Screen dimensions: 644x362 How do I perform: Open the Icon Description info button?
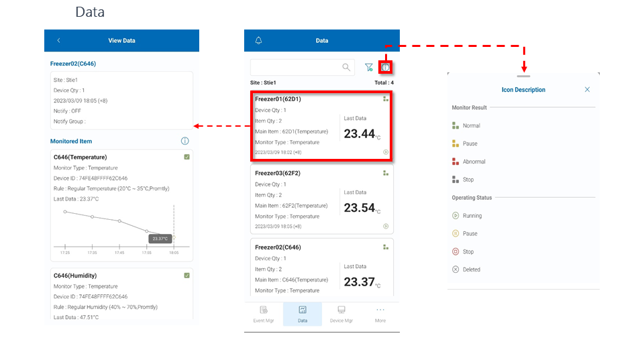pos(386,67)
